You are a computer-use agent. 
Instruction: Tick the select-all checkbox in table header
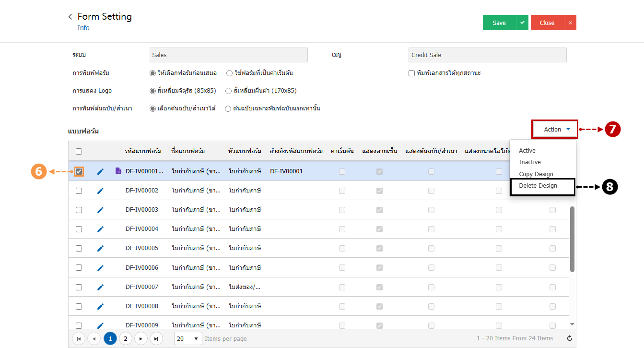(79, 151)
